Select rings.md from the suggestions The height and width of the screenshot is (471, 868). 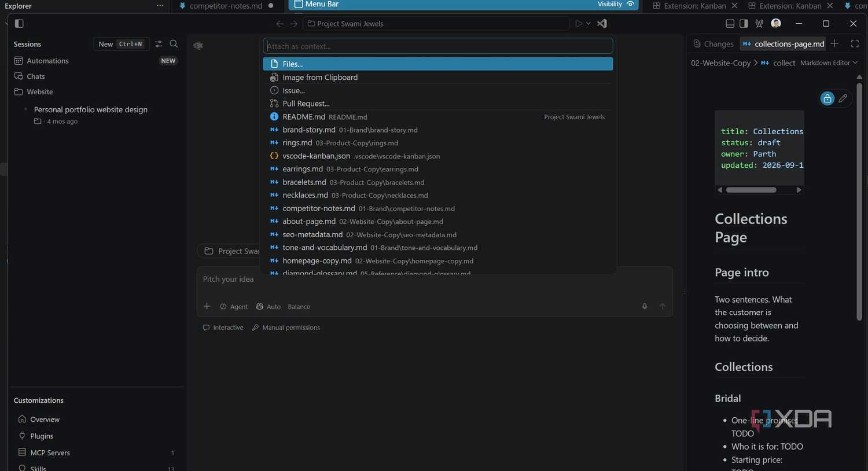coord(438,143)
